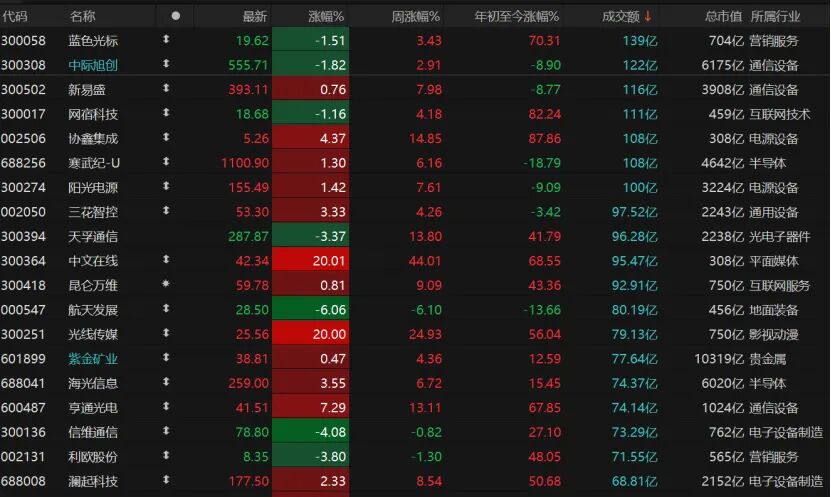
Task: Open the 中际旭创 stock link
Action: (92, 65)
